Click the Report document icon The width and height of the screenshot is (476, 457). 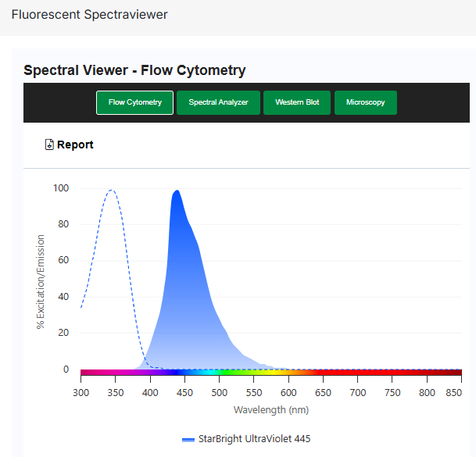49,145
